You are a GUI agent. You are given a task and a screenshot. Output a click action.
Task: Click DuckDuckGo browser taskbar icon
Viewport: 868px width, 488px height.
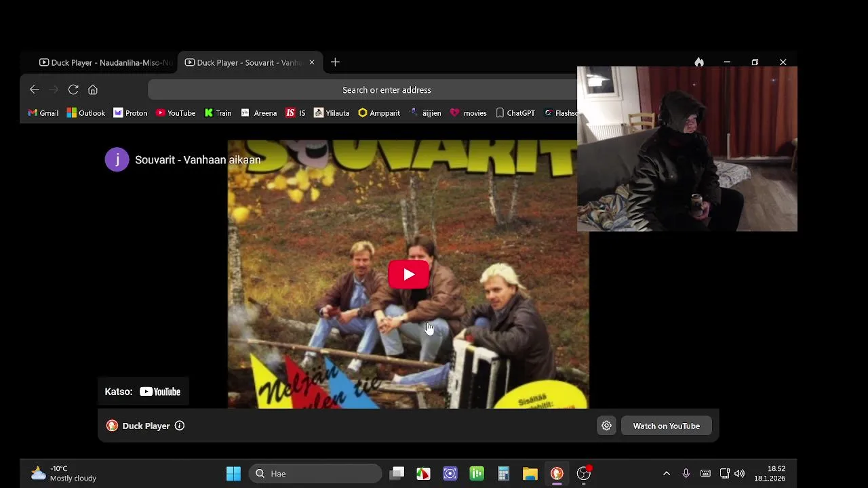tap(557, 474)
